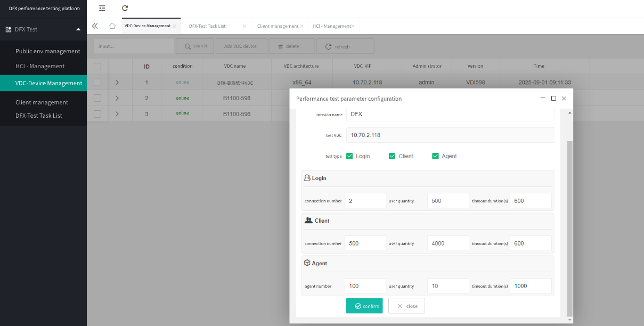The width and height of the screenshot is (644, 326).
Task: Click the refresh icon in the top bar
Action: tap(125, 8)
